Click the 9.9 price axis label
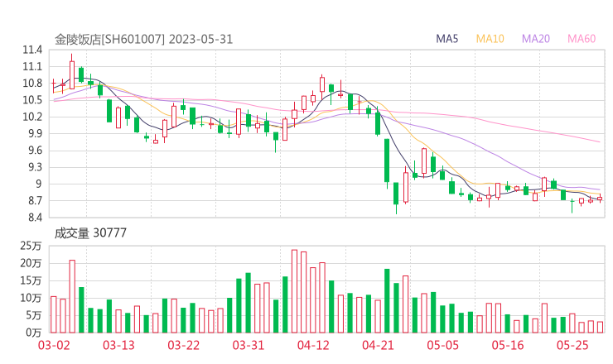Viewport: 613px width, 364px height. 35,133
